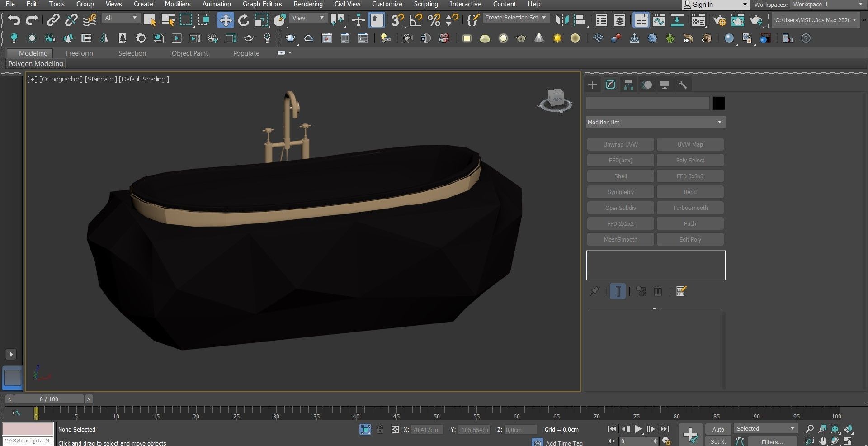
Task: Click the Symmetry modifier button
Action: point(620,192)
